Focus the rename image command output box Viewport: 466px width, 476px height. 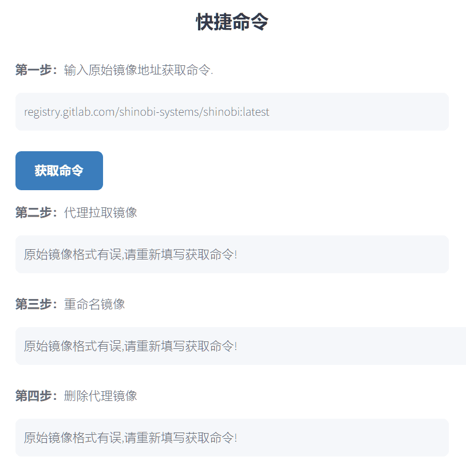click(x=240, y=346)
